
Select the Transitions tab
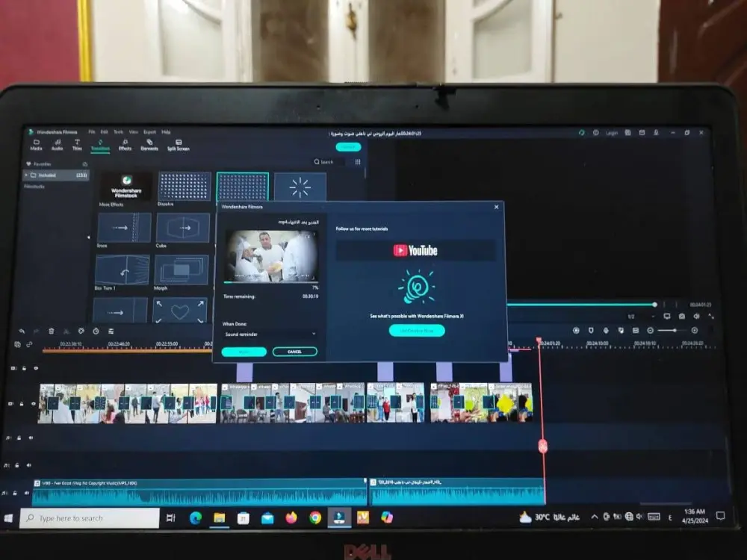point(100,145)
